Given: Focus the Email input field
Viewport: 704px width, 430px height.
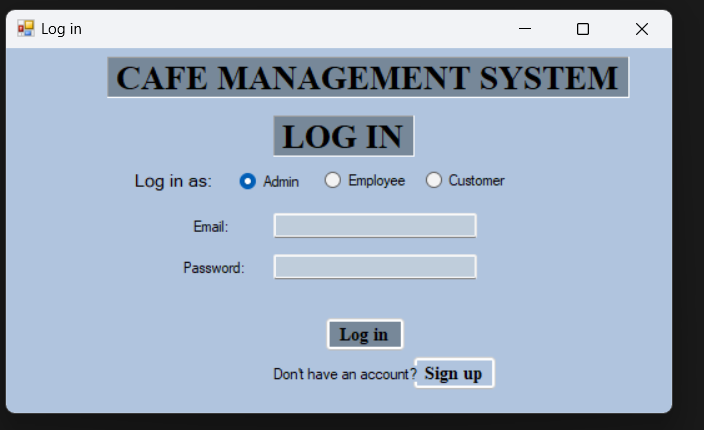Looking at the screenshot, I should coord(375,226).
